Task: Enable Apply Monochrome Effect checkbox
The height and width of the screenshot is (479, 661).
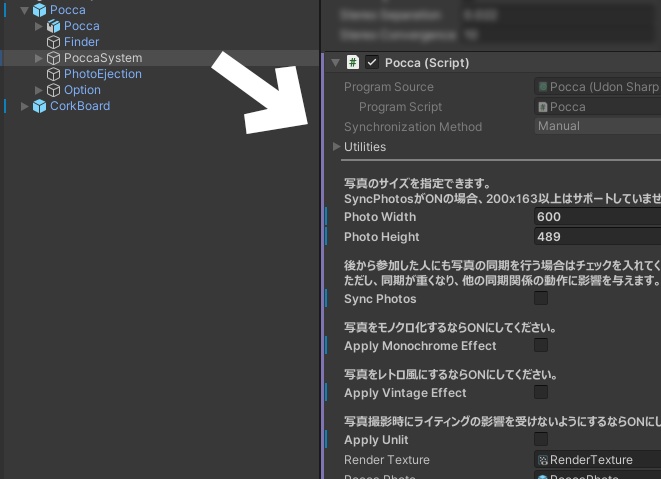Action: [x=541, y=345]
